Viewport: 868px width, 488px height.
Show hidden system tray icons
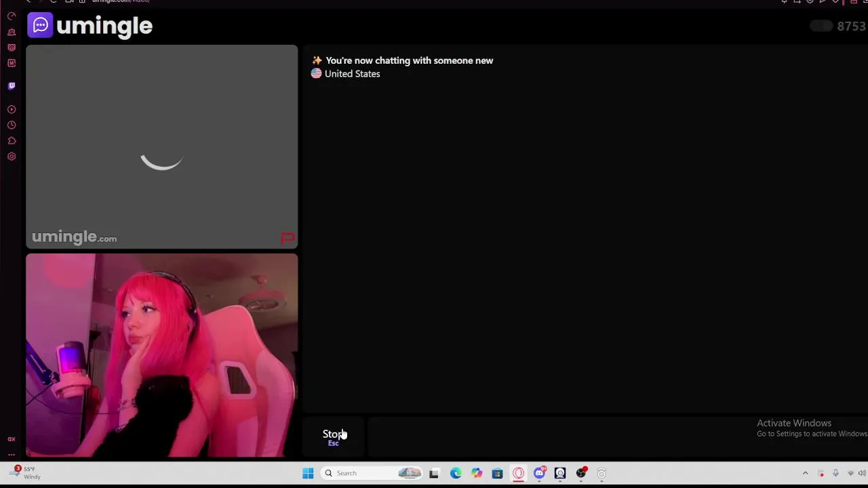(805, 473)
